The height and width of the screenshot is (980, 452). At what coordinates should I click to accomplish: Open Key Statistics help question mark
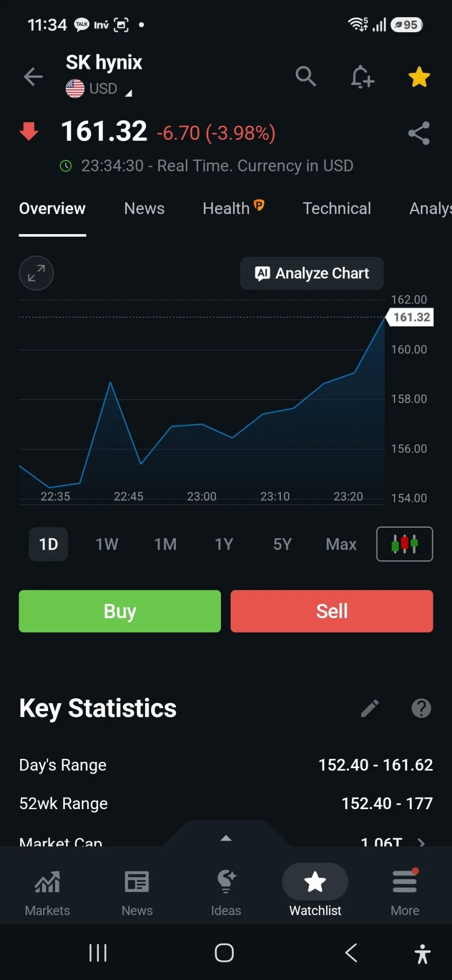[421, 708]
